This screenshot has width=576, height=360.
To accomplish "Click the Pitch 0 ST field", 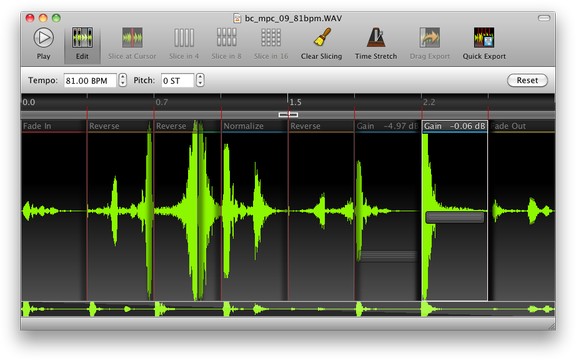I will pyautogui.click(x=177, y=80).
